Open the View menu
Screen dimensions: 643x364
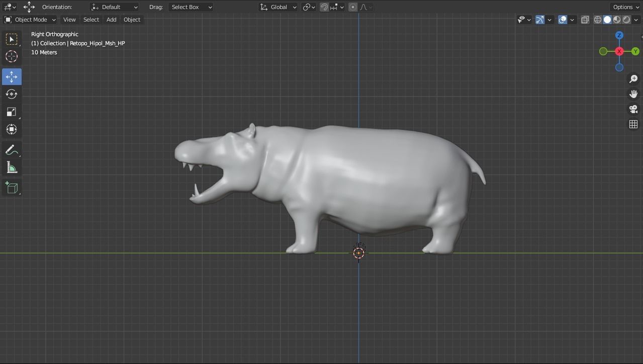(x=69, y=20)
